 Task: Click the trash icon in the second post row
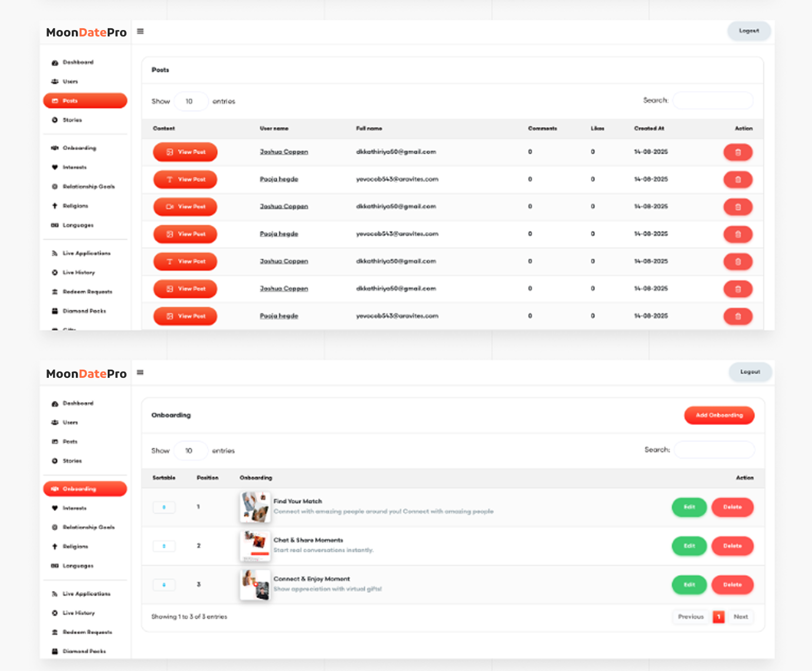point(738,180)
